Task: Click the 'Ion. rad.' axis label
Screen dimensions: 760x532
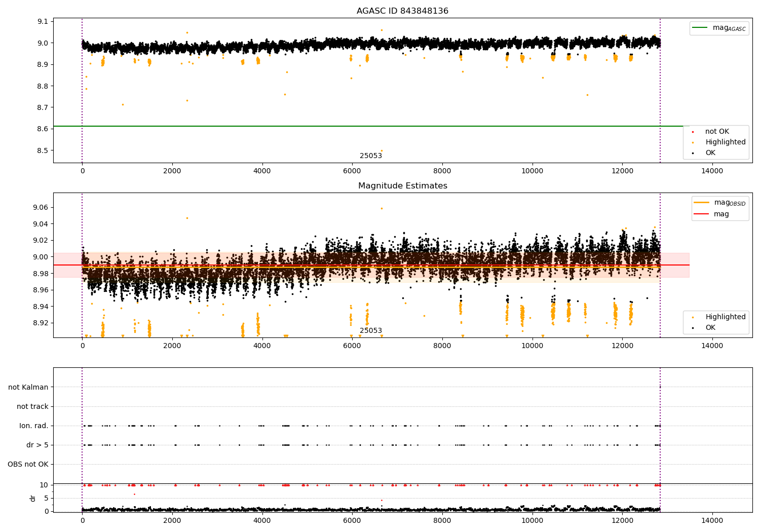Action: tap(34, 426)
